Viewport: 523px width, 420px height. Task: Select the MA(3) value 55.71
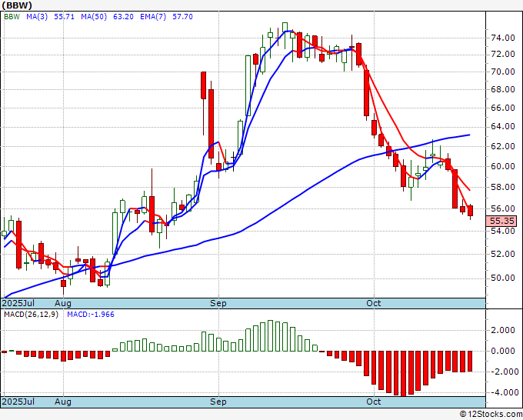coord(64,17)
